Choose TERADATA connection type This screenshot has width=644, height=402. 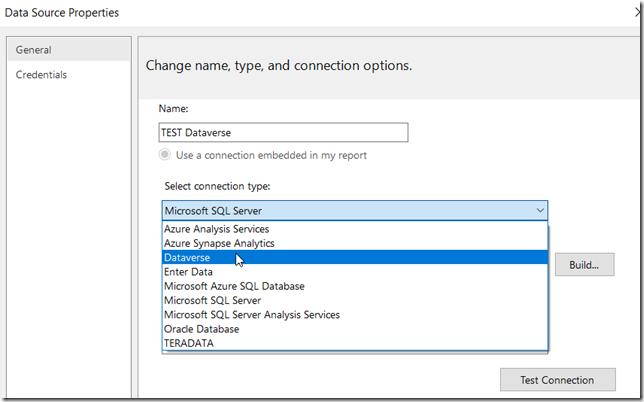355,343
